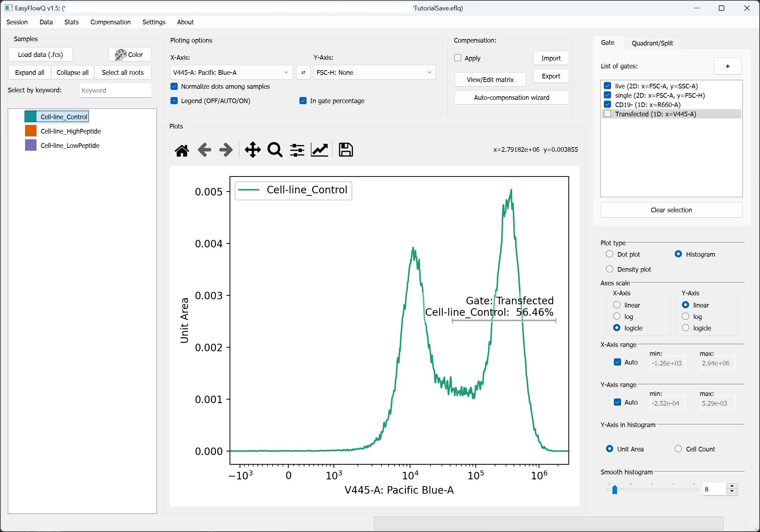Open the Auto-compensation wizard

(x=511, y=98)
